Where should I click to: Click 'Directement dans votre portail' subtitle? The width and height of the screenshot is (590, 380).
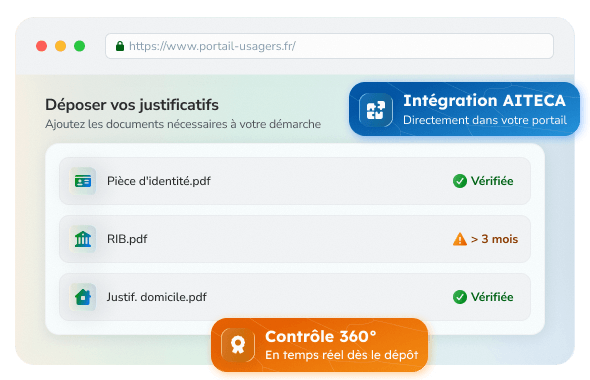click(485, 120)
